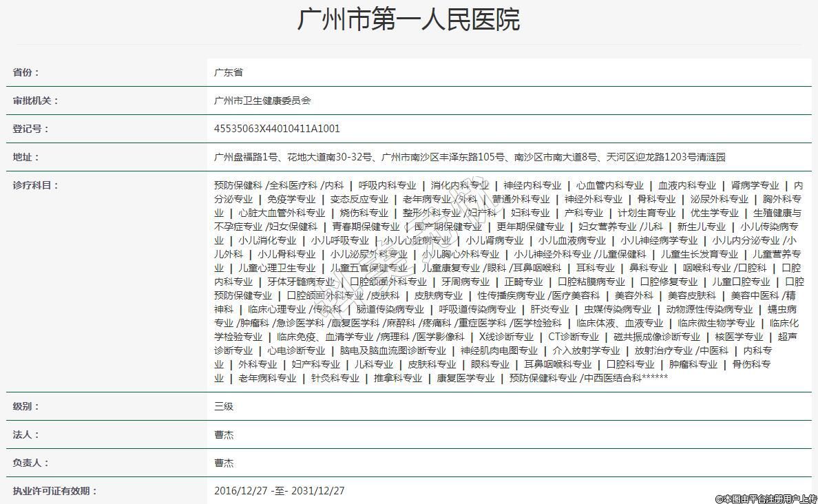Click registration number 45535063X44010411A1001
Screen dimensions: 818x504
[277, 129]
